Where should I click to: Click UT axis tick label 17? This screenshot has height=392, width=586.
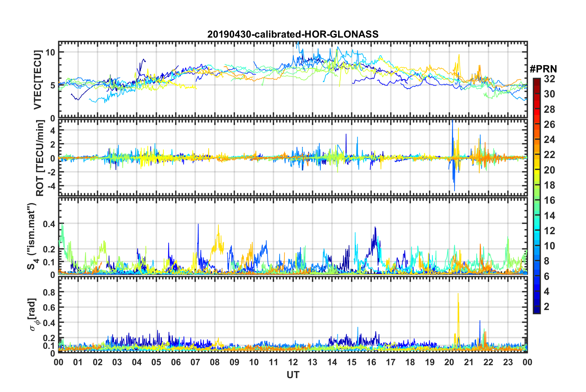tap(391, 362)
